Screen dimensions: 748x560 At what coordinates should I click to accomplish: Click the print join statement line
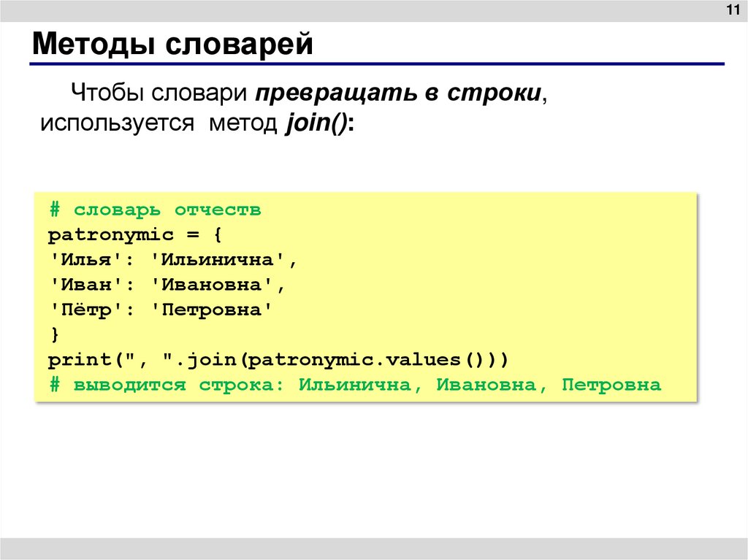(x=278, y=360)
